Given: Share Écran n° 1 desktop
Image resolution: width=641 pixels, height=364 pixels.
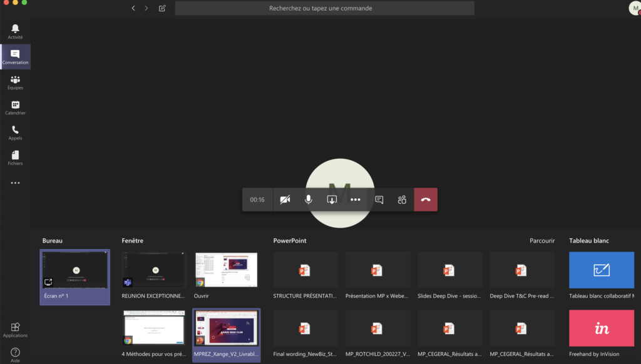Looking at the screenshot, I should coord(75,277).
